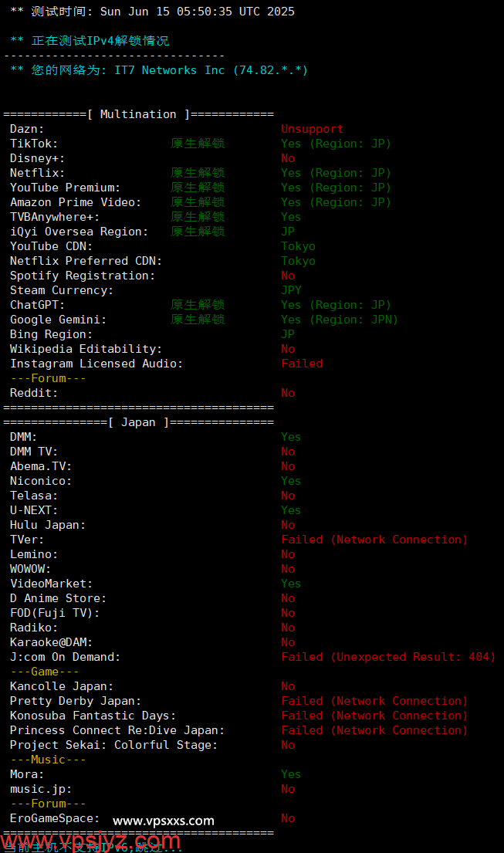Select the ChatGPT label text
Viewport: 504px width, 853px height.
pyautogui.click(x=37, y=305)
